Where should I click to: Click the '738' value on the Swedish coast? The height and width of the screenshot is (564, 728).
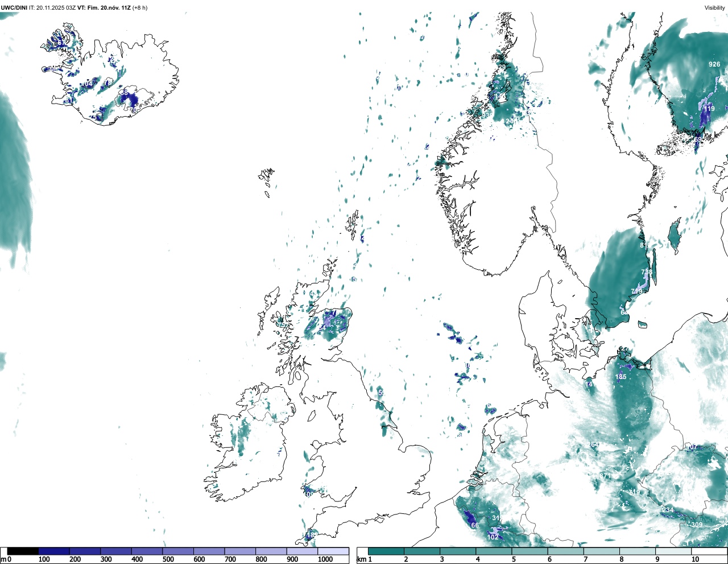pos(647,273)
